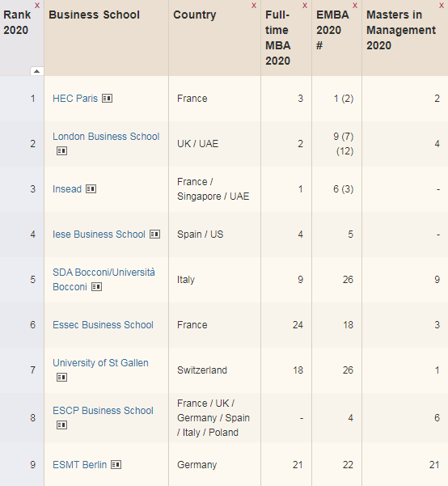Open profile icon under London Business School
This screenshot has height=486, width=448.
point(61,151)
